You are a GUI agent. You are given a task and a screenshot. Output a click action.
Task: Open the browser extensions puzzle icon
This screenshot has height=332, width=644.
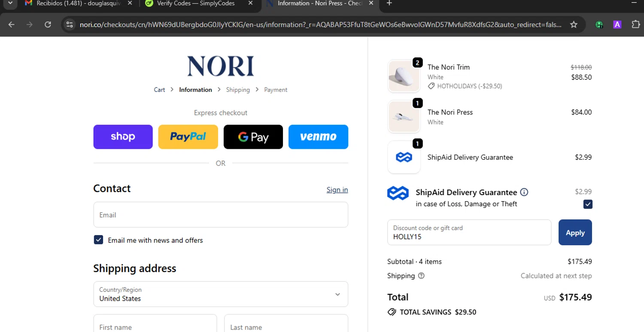636,24
